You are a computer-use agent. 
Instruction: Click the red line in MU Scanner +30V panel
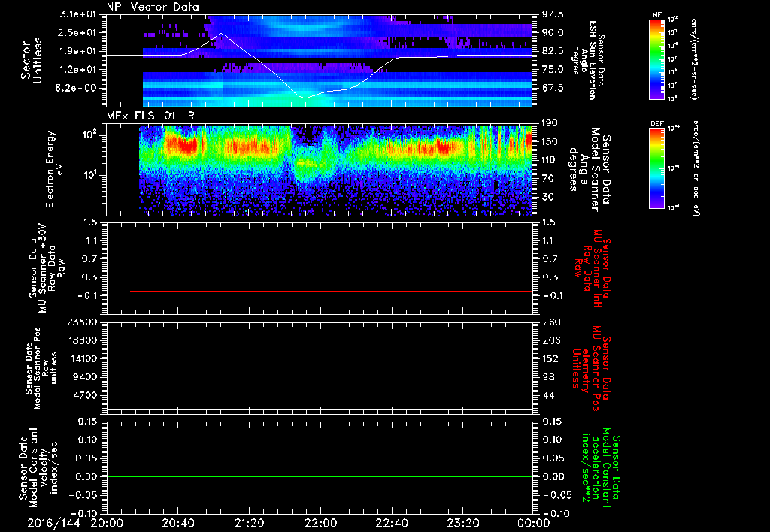click(x=331, y=291)
